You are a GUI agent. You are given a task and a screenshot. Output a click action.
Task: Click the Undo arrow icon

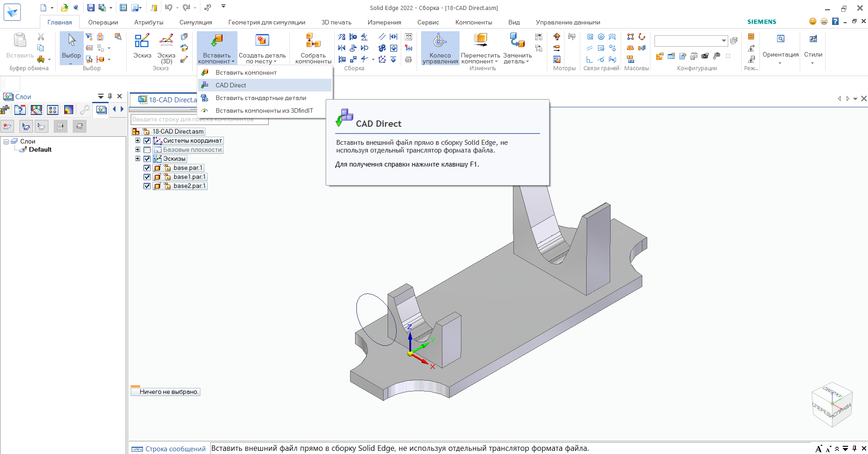[x=168, y=8]
